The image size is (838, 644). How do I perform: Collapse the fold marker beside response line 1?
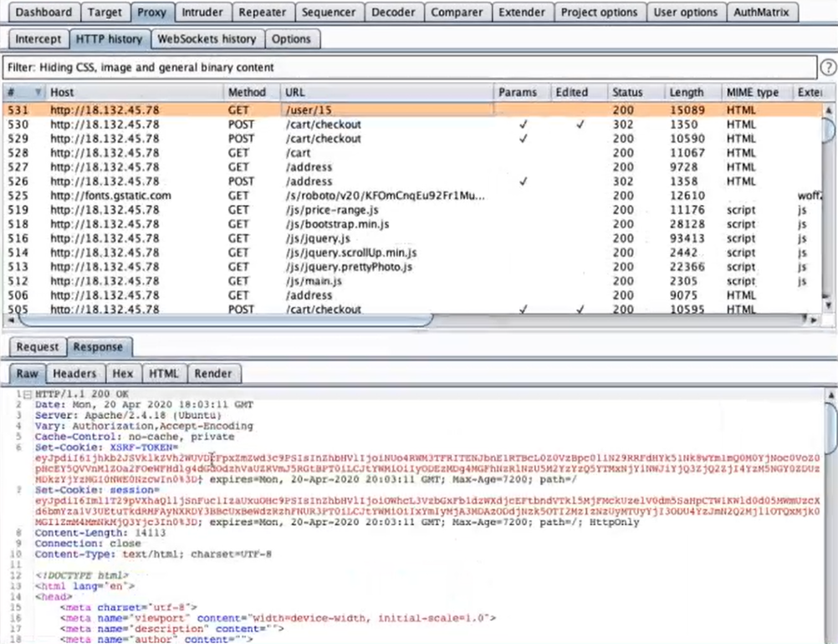(27, 393)
